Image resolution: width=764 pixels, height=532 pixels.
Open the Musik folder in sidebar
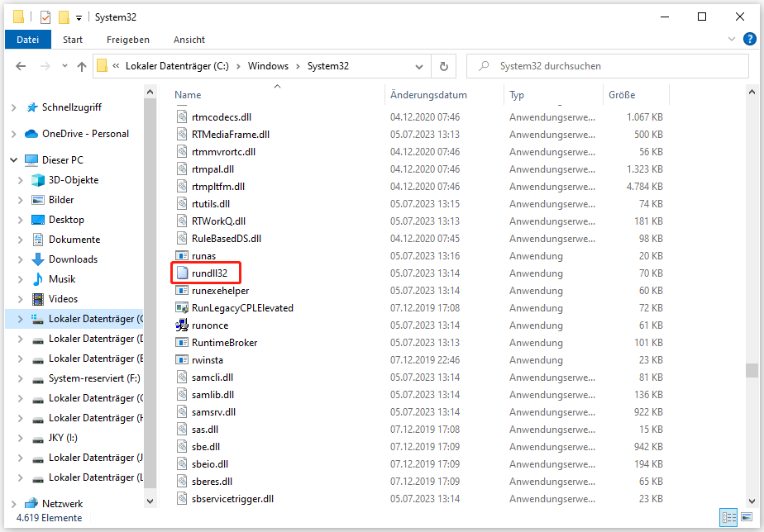coord(62,279)
